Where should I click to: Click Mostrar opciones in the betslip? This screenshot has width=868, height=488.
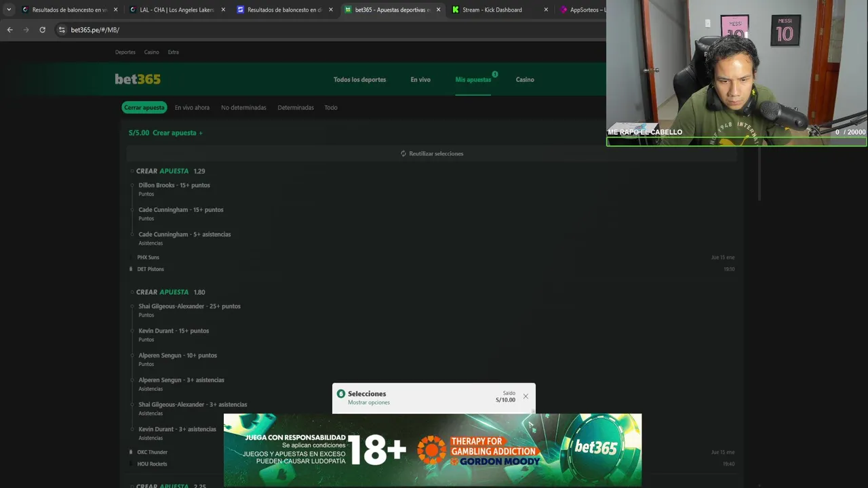(369, 403)
